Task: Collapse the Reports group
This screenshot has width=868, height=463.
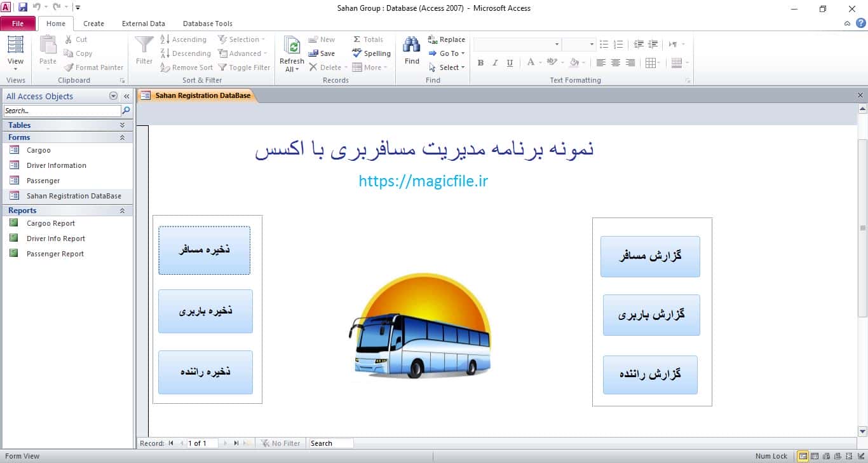Action: click(x=122, y=211)
